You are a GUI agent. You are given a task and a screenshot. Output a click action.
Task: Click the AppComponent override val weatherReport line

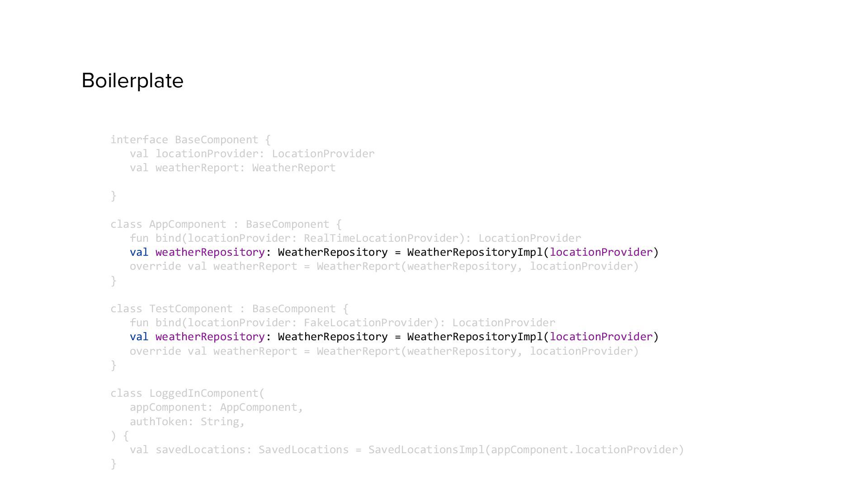coord(384,266)
